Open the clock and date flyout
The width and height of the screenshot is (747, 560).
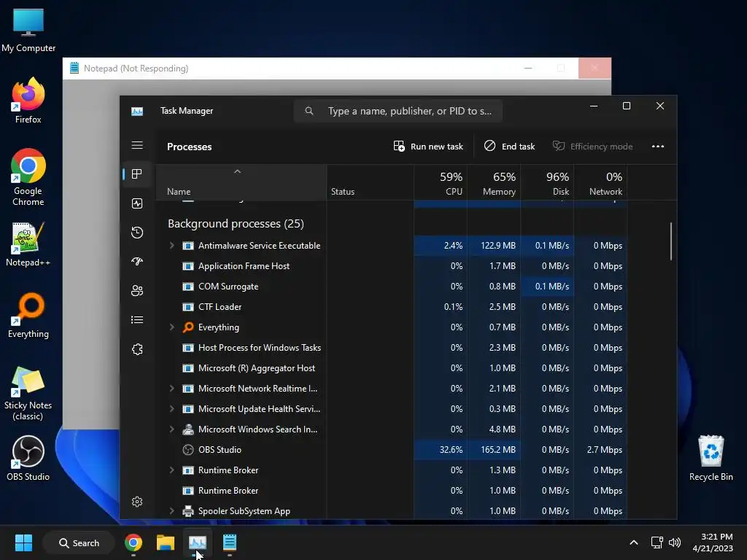(x=713, y=542)
